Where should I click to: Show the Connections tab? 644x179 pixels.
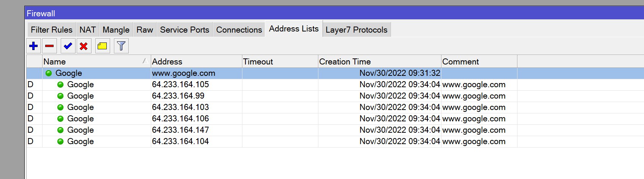[x=239, y=30]
